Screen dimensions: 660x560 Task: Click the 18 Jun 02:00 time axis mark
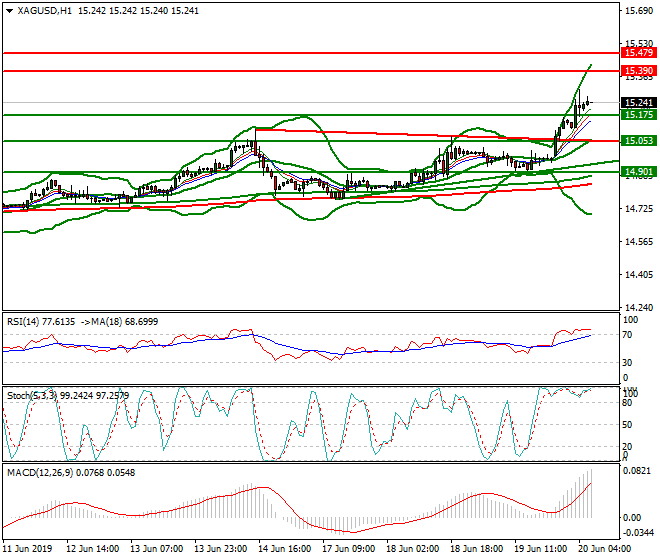click(x=412, y=549)
